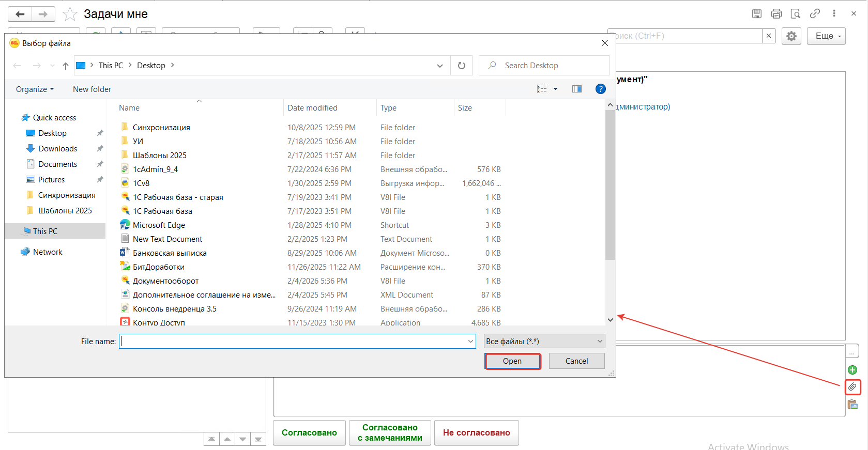
Task: Click the printer icon in header
Action: click(776, 14)
